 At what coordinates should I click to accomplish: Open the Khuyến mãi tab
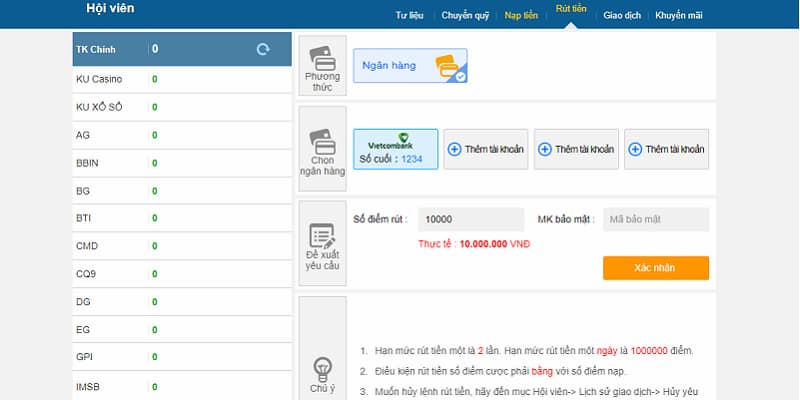679,15
